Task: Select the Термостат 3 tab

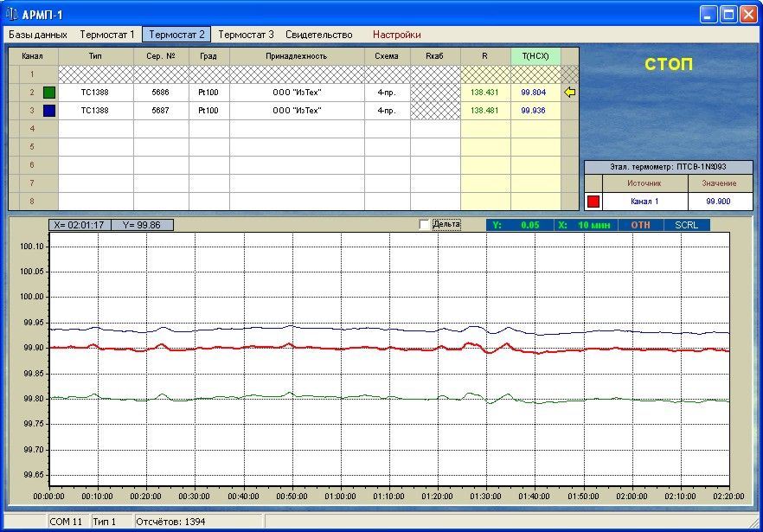Action: click(246, 35)
